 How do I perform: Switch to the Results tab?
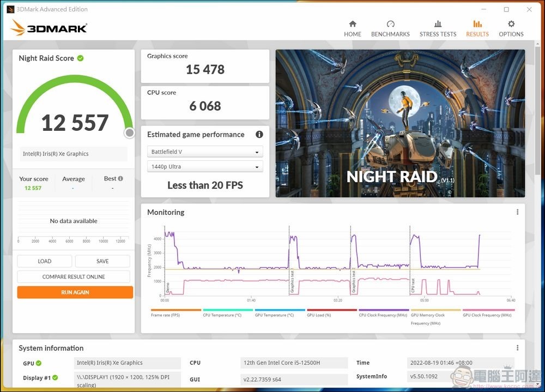click(477, 28)
